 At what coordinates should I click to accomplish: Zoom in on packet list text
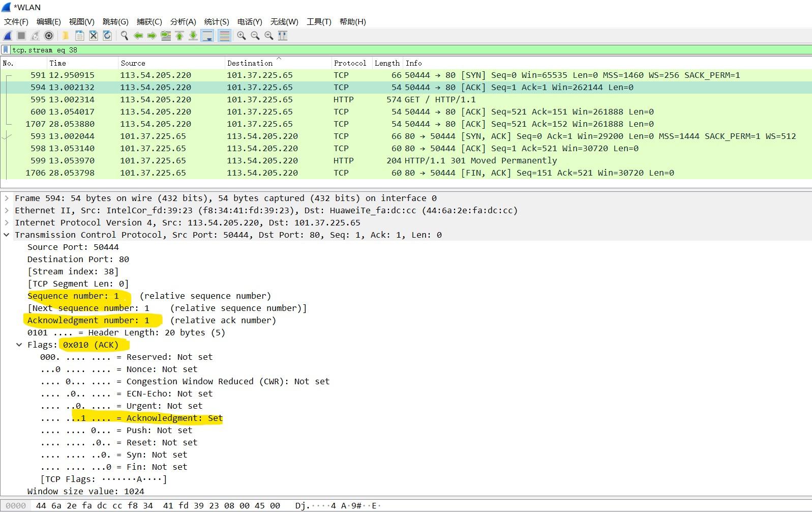coord(242,36)
